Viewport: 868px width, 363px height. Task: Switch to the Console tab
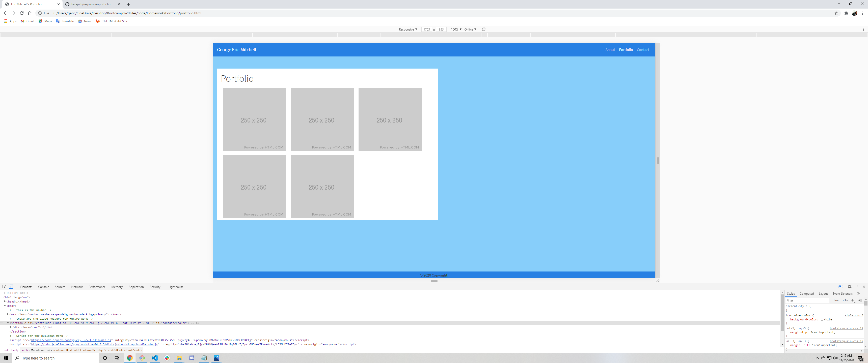(43, 287)
